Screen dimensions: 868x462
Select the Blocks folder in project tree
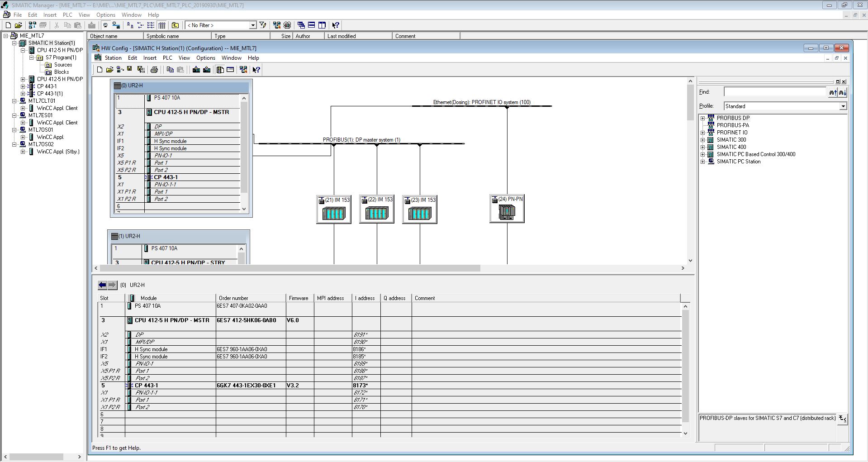tap(62, 72)
